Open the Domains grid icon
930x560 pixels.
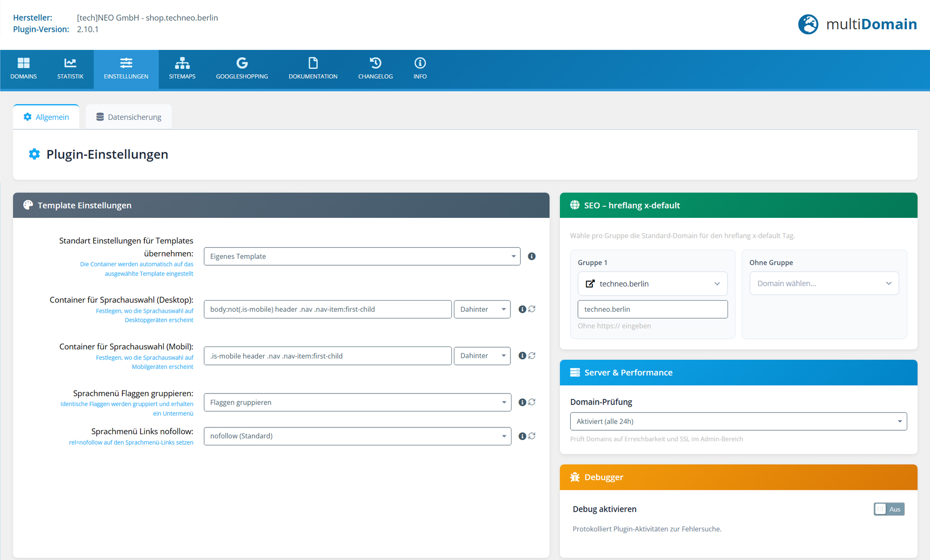pos(23,63)
